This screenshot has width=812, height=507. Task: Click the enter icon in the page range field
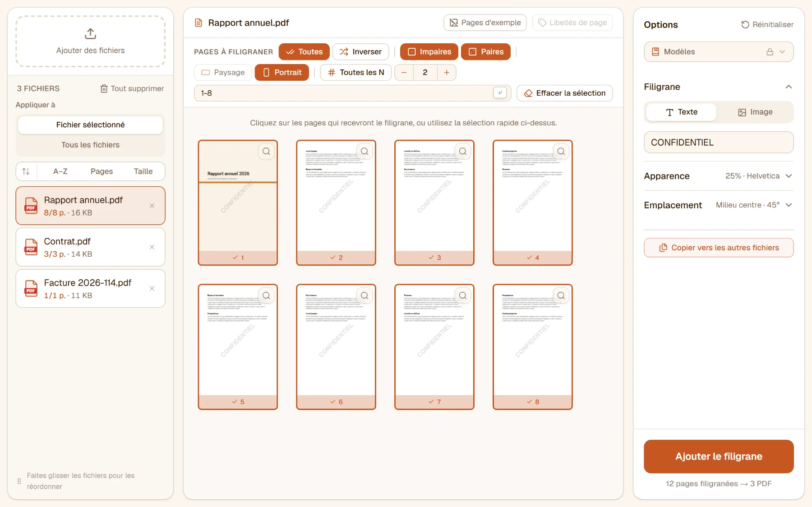(500, 93)
